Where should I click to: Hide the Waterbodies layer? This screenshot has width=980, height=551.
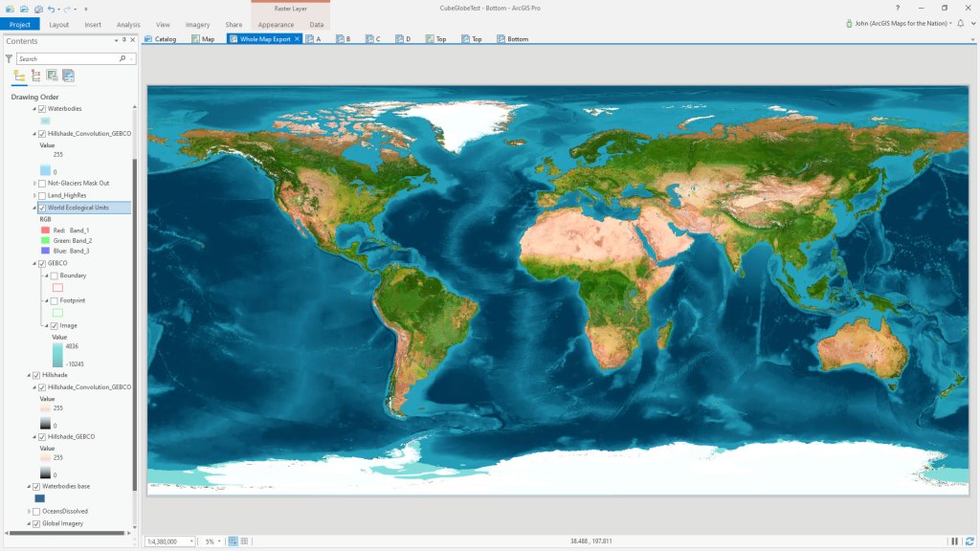(41, 108)
